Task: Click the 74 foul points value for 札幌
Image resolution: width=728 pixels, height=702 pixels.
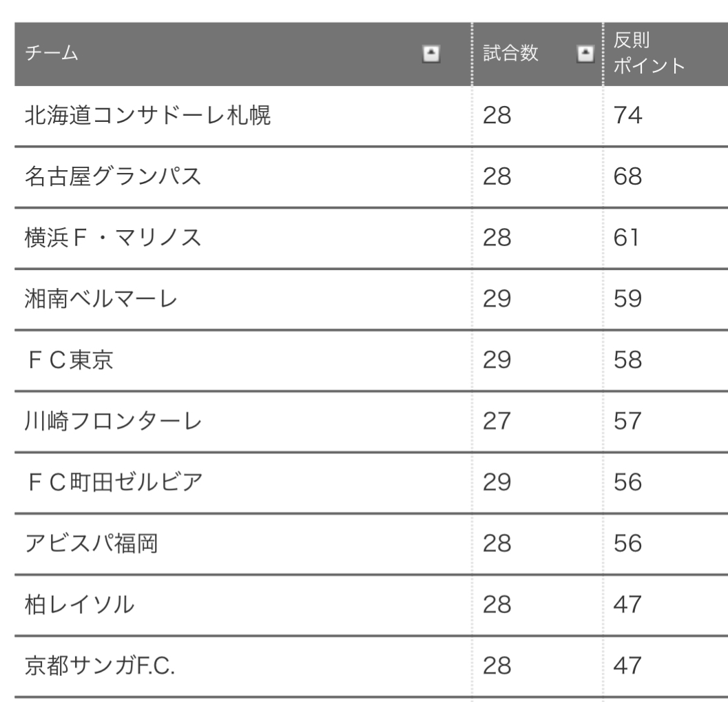Action: coord(627,115)
